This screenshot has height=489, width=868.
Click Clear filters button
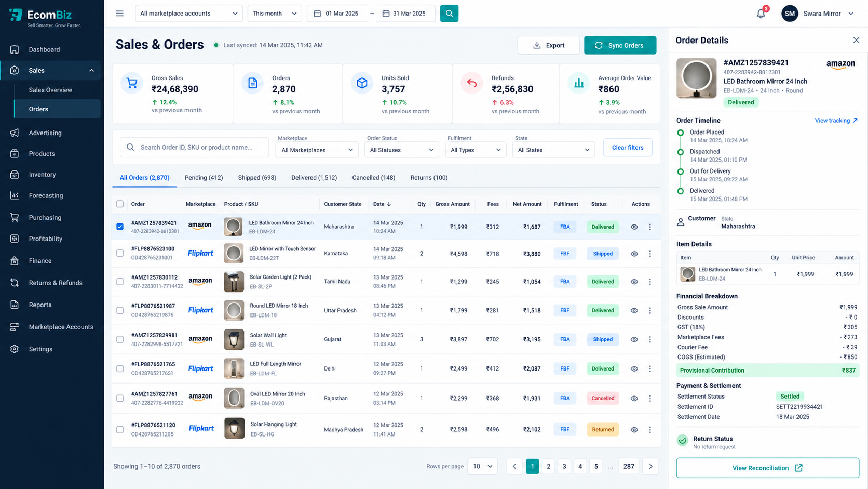(628, 148)
